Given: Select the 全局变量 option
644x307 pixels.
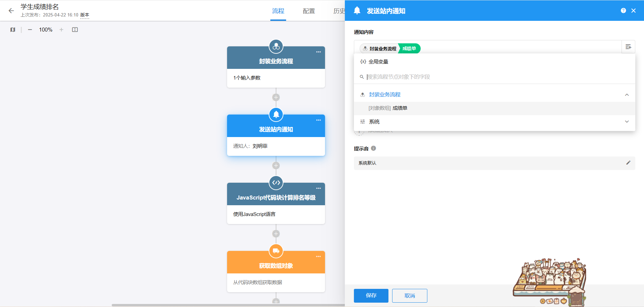Looking at the screenshot, I should point(378,62).
